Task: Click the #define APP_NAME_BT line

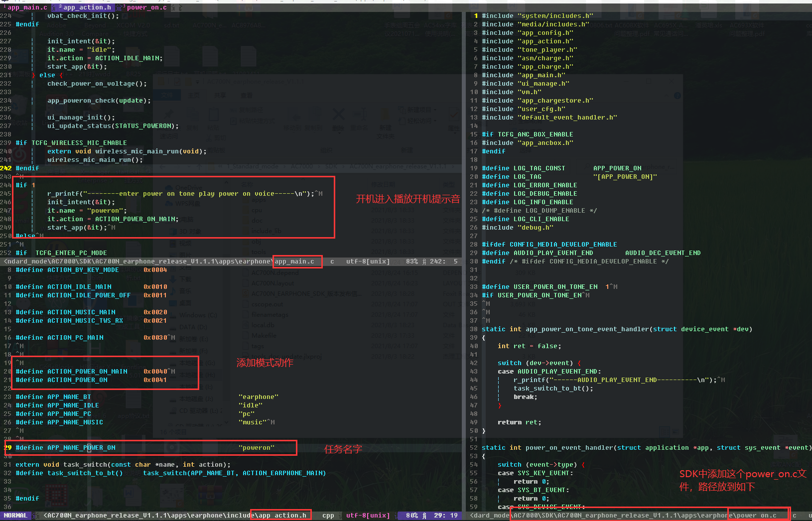Action: (147, 397)
